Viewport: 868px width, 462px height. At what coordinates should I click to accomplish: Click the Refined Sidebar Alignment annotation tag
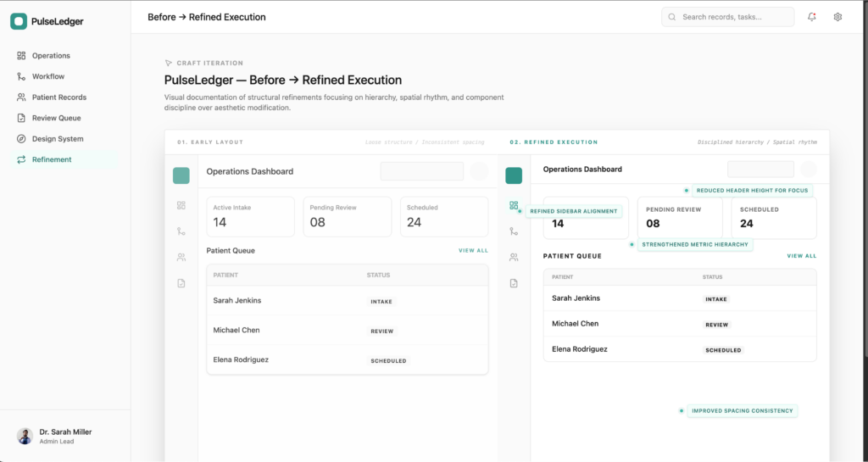[x=574, y=211]
